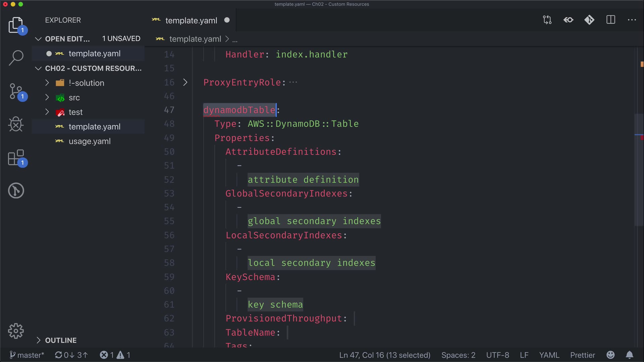This screenshot has height=362, width=644.
Task: Change the YAML language mode
Action: pyautogui.click(x=549, y=355)
